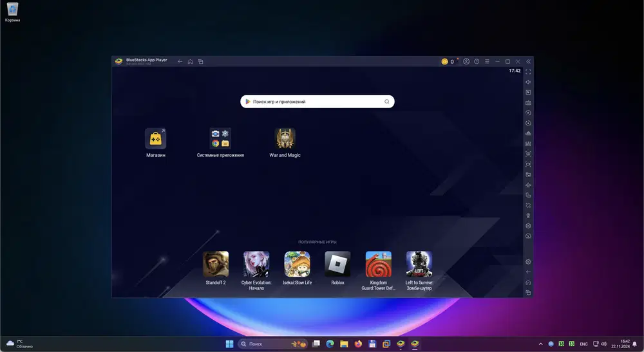Toggle BlueStacks full screen mode
The width and height of the screenshot is (644, 352).
tap(528, 72)
